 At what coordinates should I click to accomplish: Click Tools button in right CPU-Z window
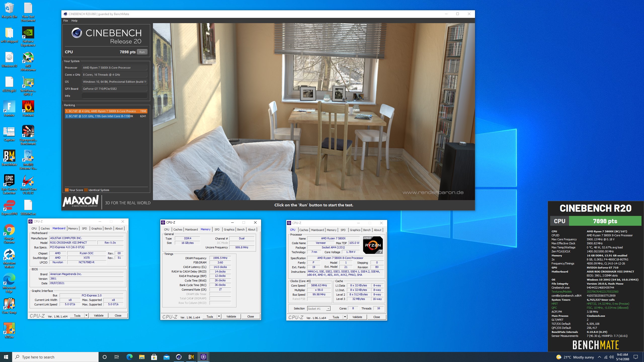[x=336, y=317]
